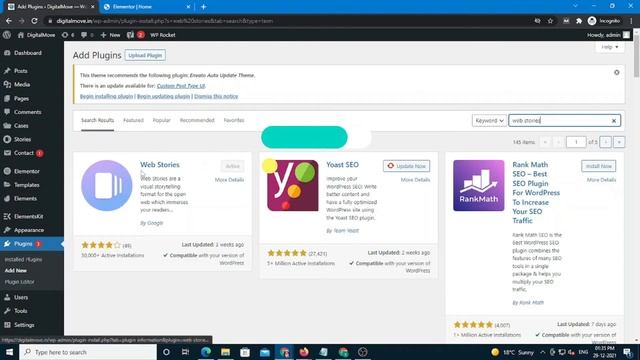640x360 pixels.
Task: Switch to the Search Results tab
Action: (98, 120)
